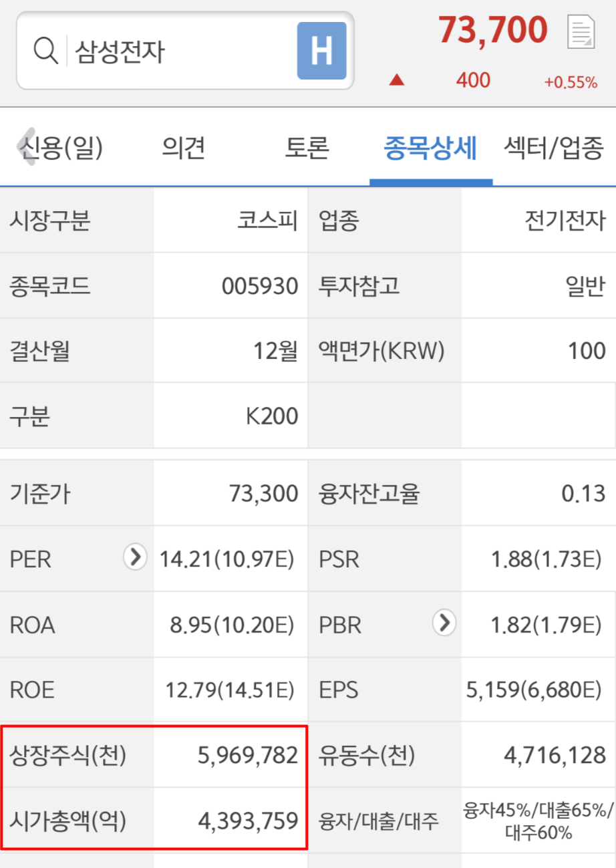The width and height of the screenshot is (616, 868).
Task: Tap the 기준가 label
Action: tap(39, 494)
